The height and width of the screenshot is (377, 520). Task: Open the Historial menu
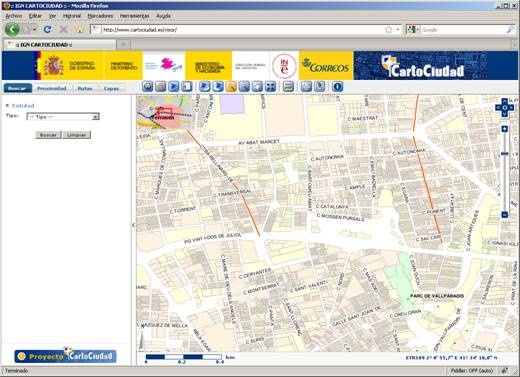click(72, 16)
